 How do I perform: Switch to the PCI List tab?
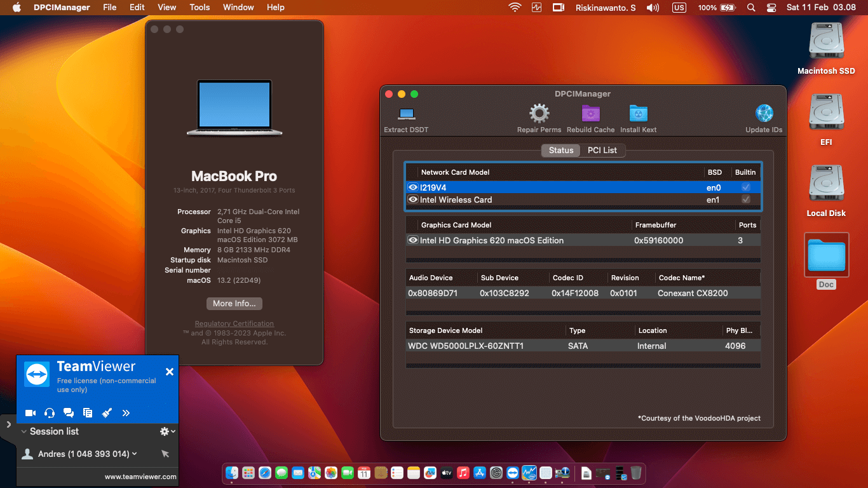point(602,151)
